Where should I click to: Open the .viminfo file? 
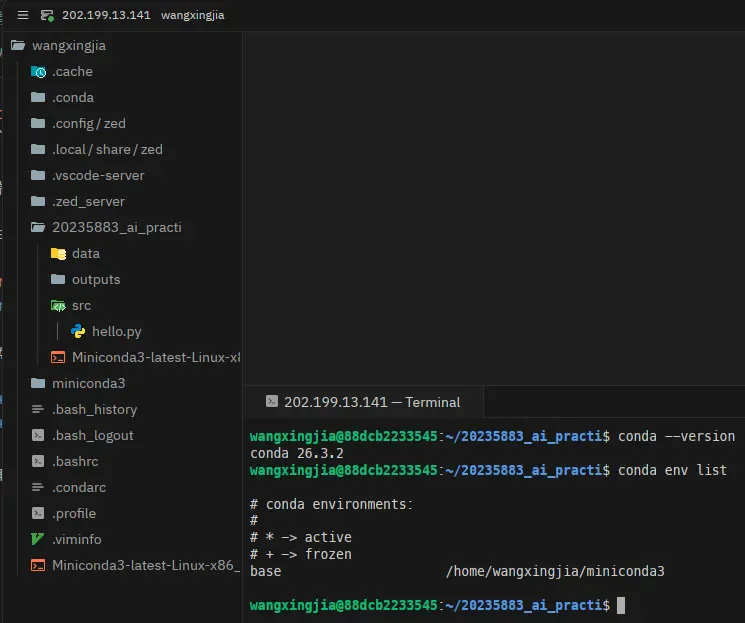(76, 539)
